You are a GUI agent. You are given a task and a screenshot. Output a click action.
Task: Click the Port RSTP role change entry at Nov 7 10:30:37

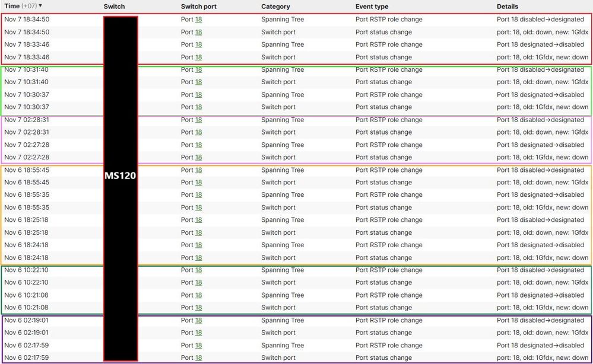389,95
